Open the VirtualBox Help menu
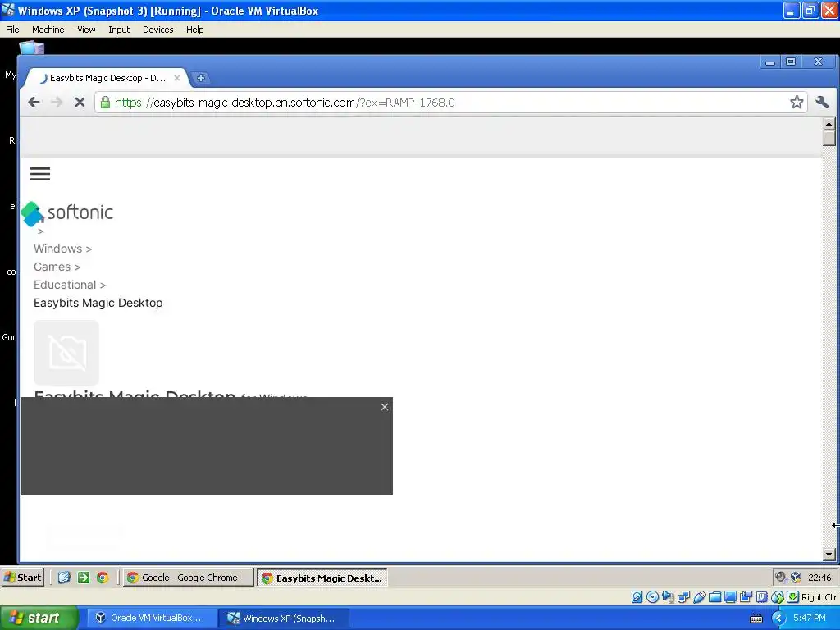The width and height of the screenshot is (840, 630). [x=195, y=30]
